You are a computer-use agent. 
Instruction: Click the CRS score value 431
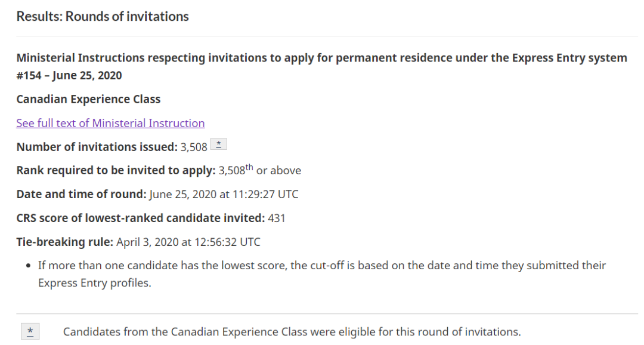pyautogui.click(x=277, y=218)
